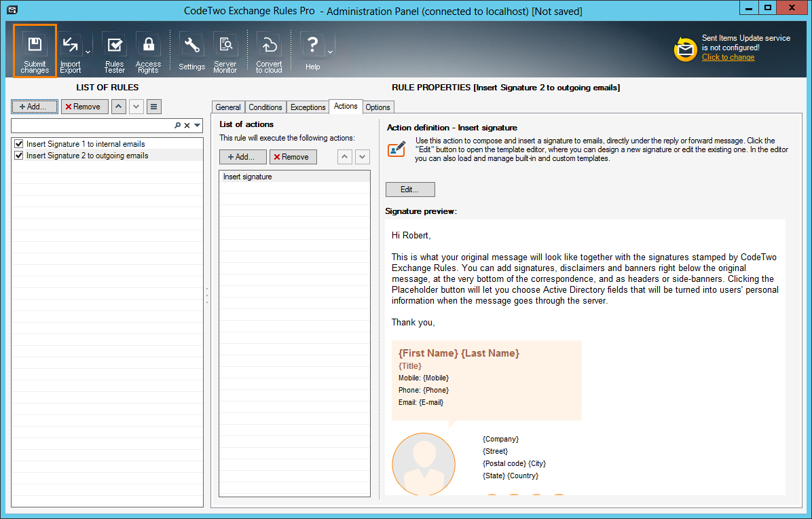Click the '{State} {Country}' line in preview
The image size is (812, 519).
(x=511, y=476)
